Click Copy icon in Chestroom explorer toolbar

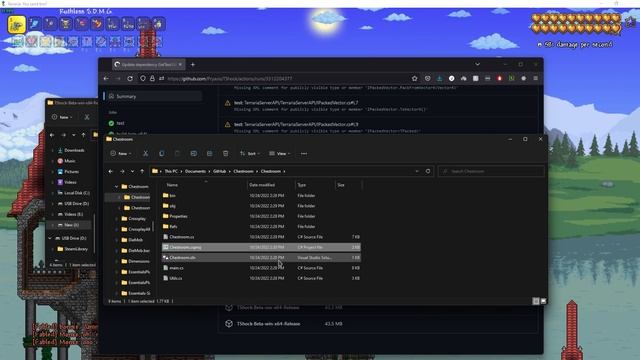[x=162, y=153]
